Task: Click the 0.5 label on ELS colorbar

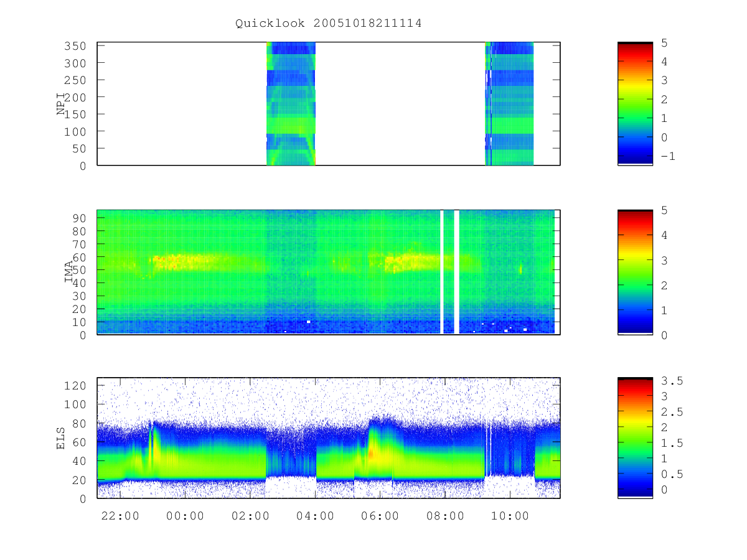Action: (671, 474)
